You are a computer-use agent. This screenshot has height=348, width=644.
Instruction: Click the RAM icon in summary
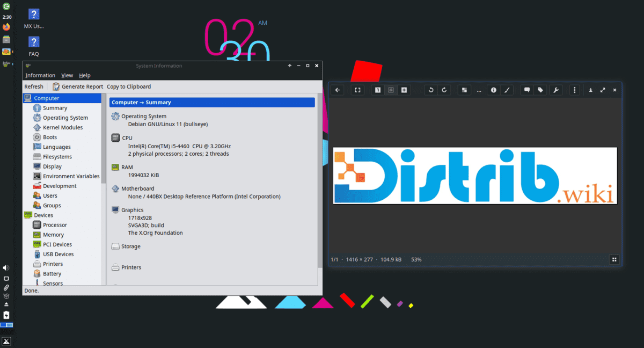tap(115, 167)
